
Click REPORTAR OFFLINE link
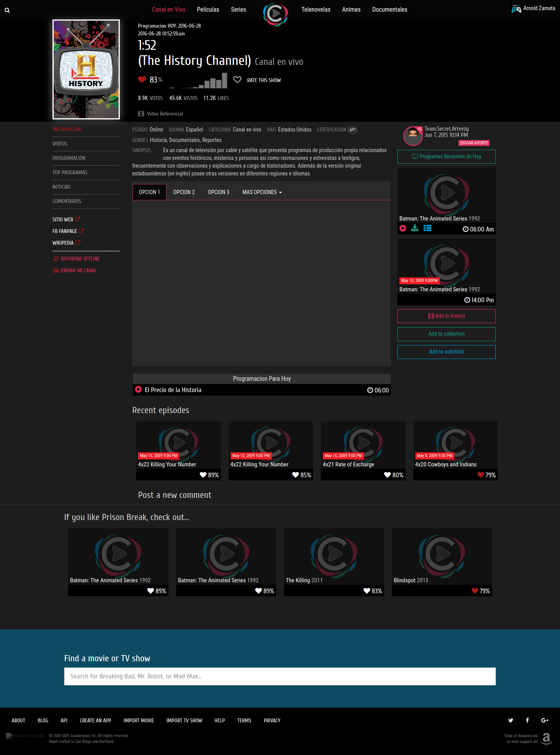coord(77,259)
